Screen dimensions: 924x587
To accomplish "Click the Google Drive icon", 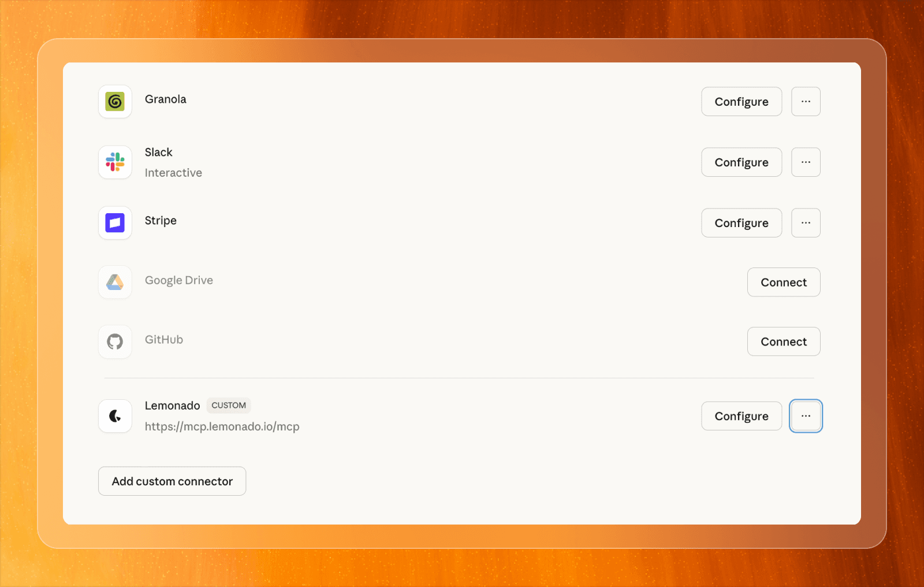I will [115, 282].
